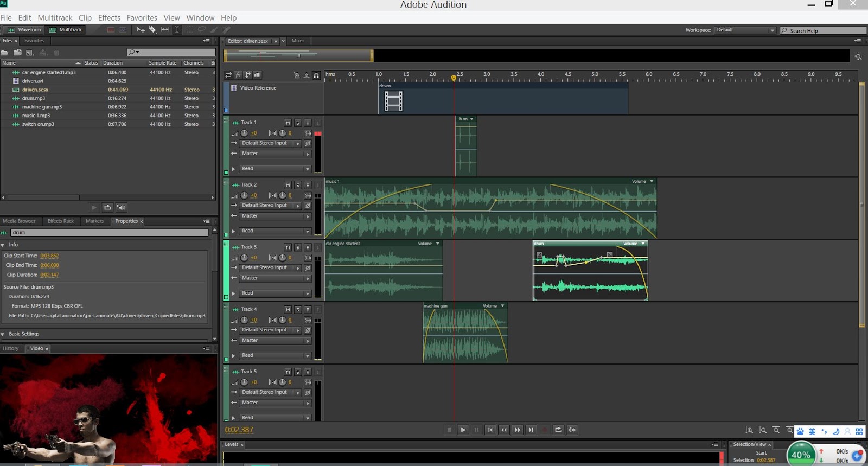Toggle Loop Playback button
This screenshot has height=466, width=868.
(x=558, y=430)
